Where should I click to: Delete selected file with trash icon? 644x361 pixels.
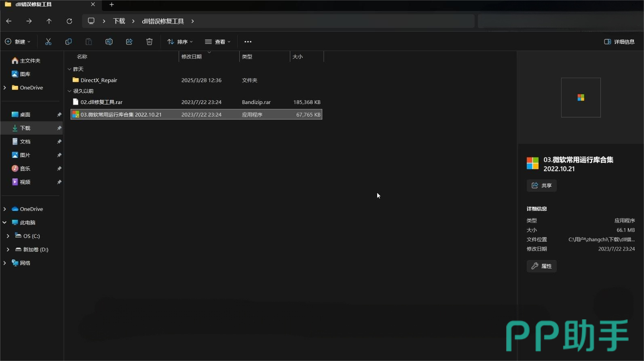click(x=149, y=42)
